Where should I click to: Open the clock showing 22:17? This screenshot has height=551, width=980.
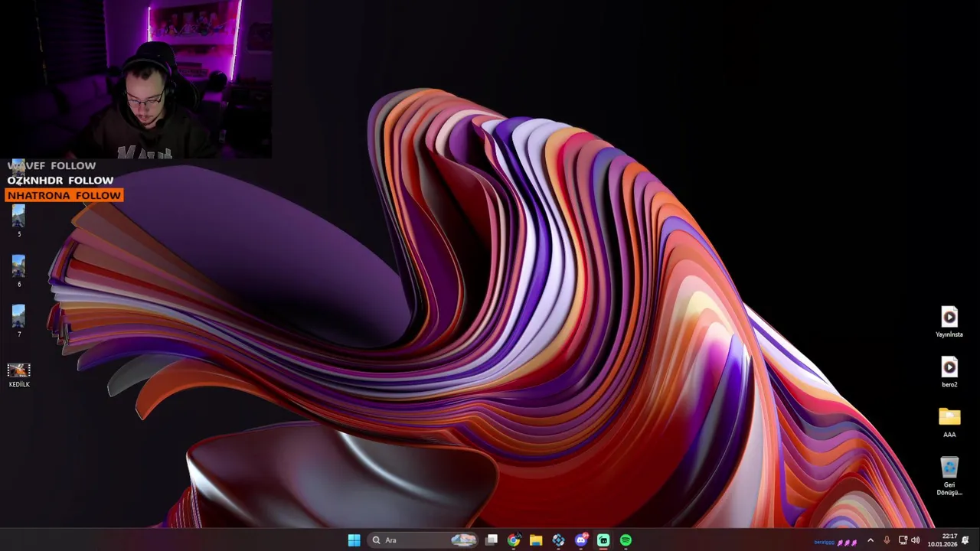click(x=942, y=540)
